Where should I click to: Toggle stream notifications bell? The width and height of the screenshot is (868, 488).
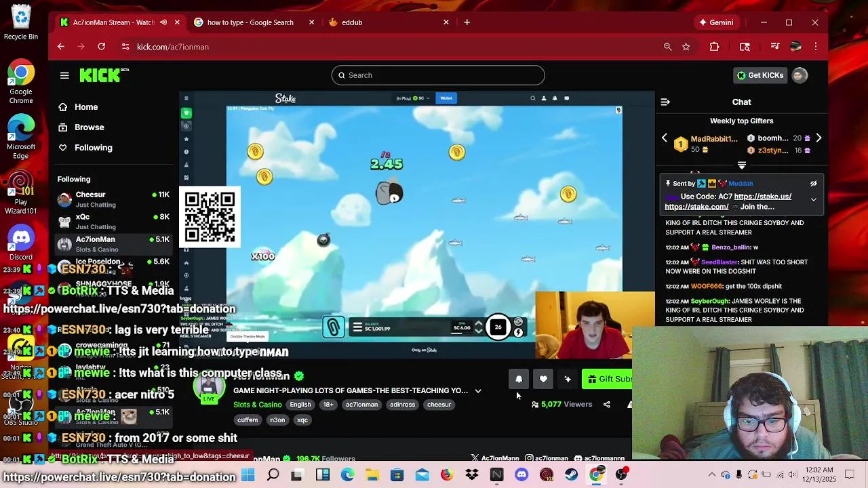point(519,380)
